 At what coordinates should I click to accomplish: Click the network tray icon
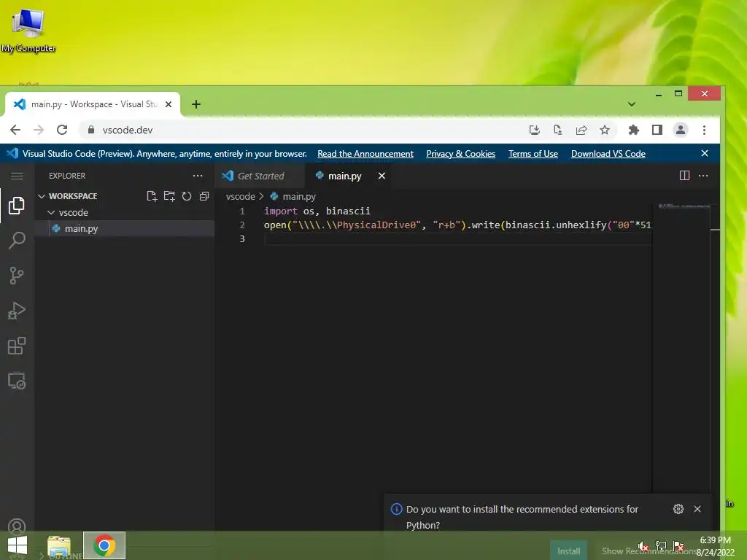pyautogui.click(x=661, y=546)
